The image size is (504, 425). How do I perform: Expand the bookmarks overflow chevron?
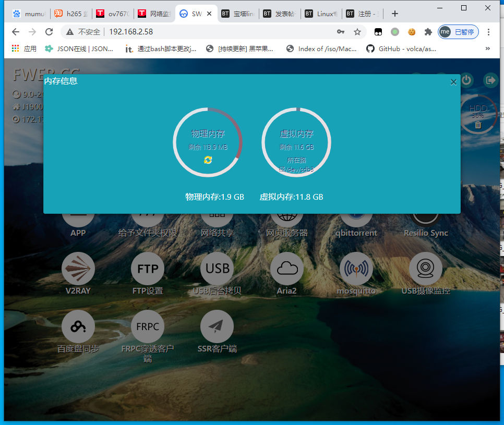(488, 48)
